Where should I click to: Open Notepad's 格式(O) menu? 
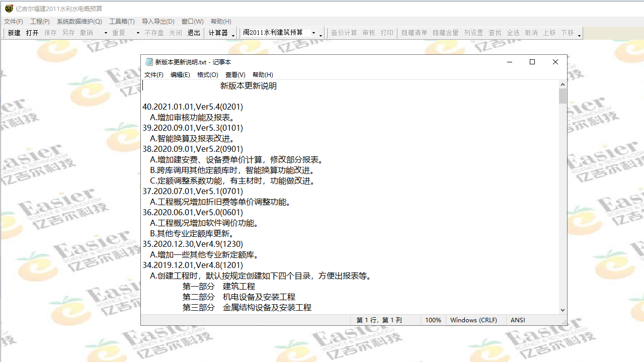[x=207, y=74]
